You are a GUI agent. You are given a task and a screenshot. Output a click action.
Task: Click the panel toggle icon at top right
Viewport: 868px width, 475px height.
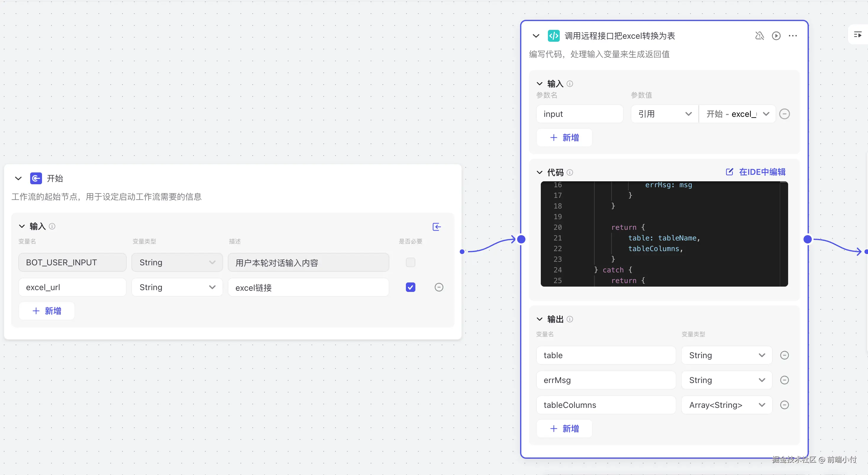click(858, 34)
